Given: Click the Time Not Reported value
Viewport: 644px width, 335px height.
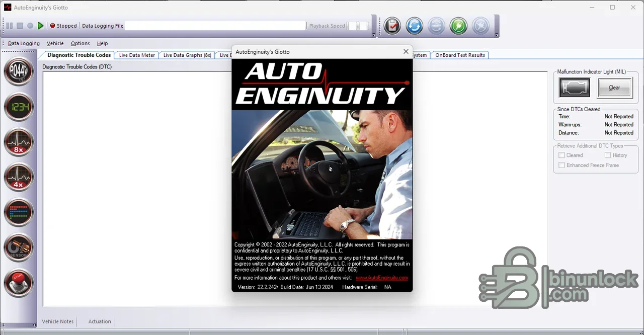Looking at the screenshot, I should pyautogui.click(x=619, y=116).
